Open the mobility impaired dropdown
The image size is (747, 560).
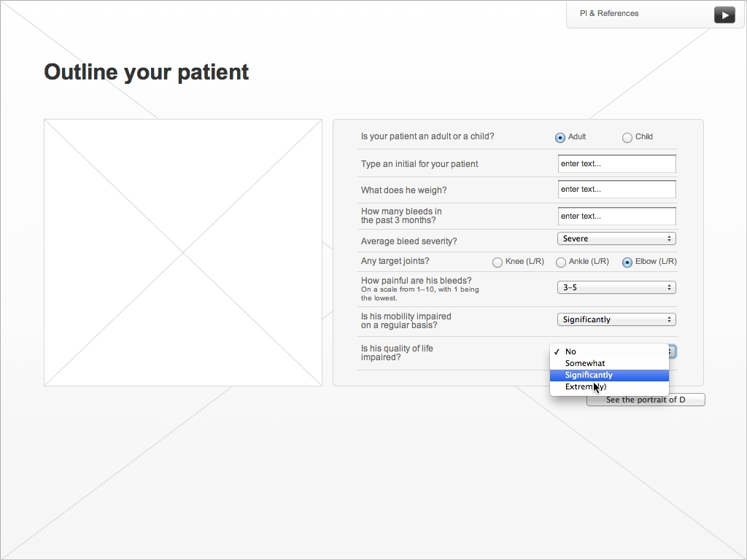tap(616, 319)
